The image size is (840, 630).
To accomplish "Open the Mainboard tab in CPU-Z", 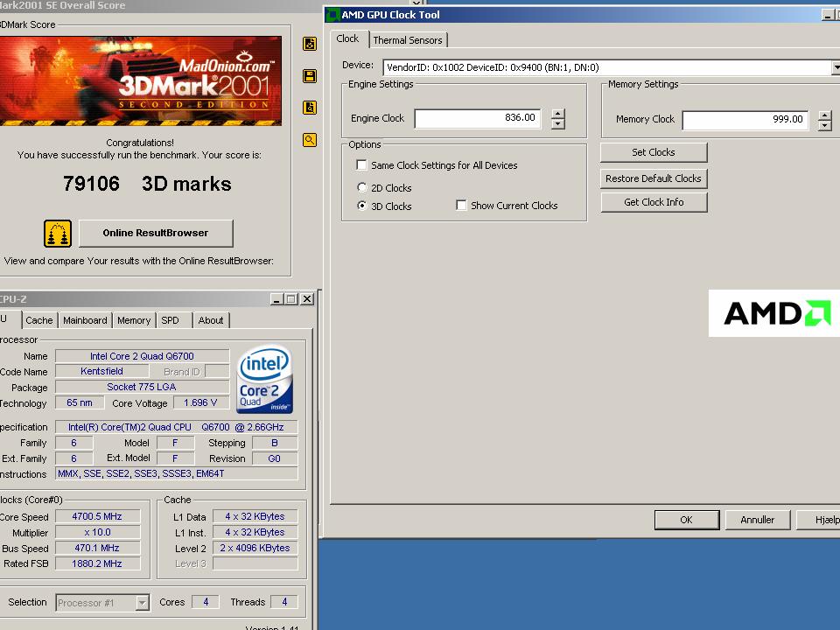I will tap(85, 320).
